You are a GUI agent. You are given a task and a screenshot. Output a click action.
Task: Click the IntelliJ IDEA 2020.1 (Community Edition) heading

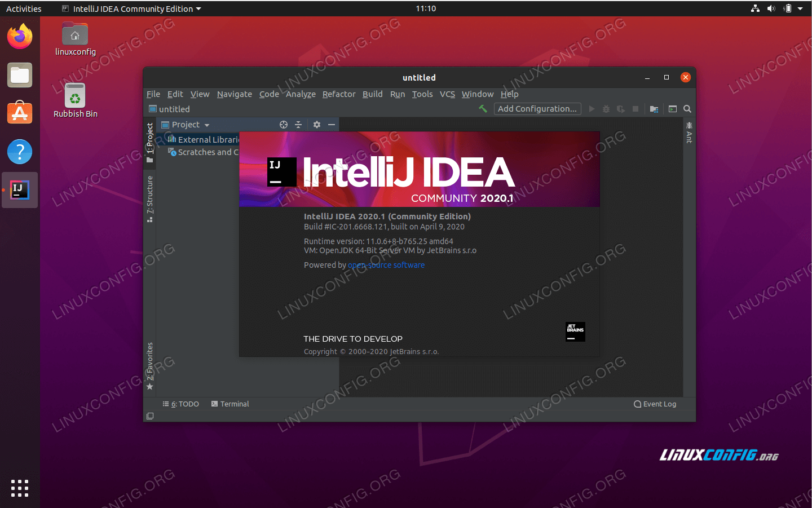tap(387, 217)
